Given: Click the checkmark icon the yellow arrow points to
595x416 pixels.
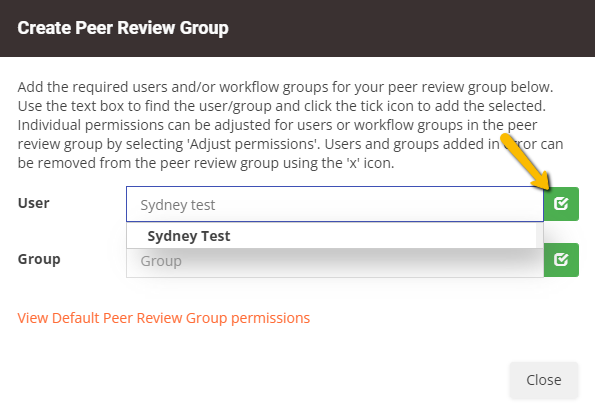Looking at the screenshot, I should (561, 204).
